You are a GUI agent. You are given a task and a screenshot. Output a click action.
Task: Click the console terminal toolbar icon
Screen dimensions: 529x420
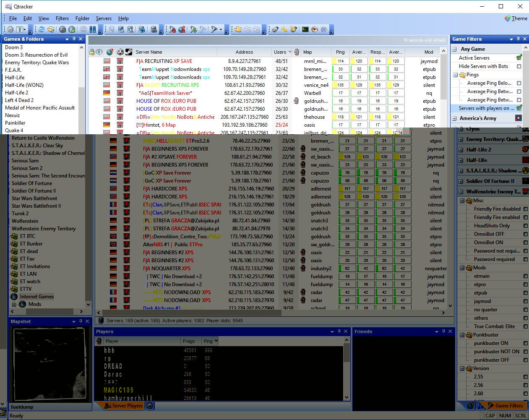coord(305,29)
